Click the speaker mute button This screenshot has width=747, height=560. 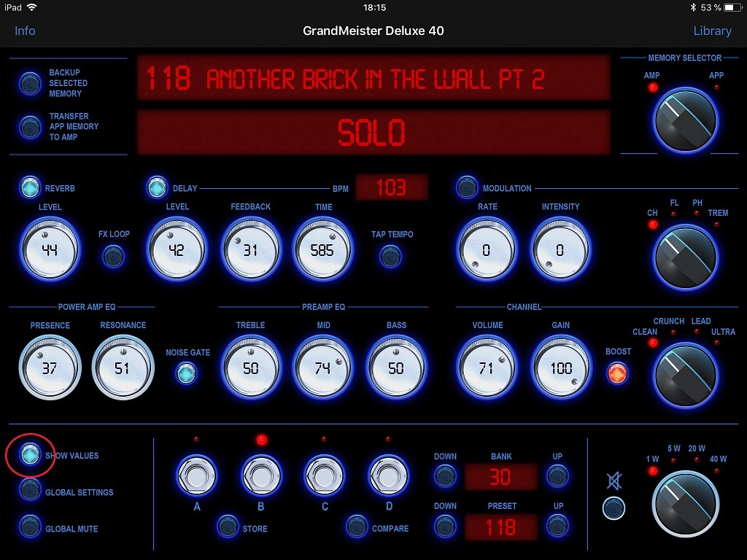[614, 507]
